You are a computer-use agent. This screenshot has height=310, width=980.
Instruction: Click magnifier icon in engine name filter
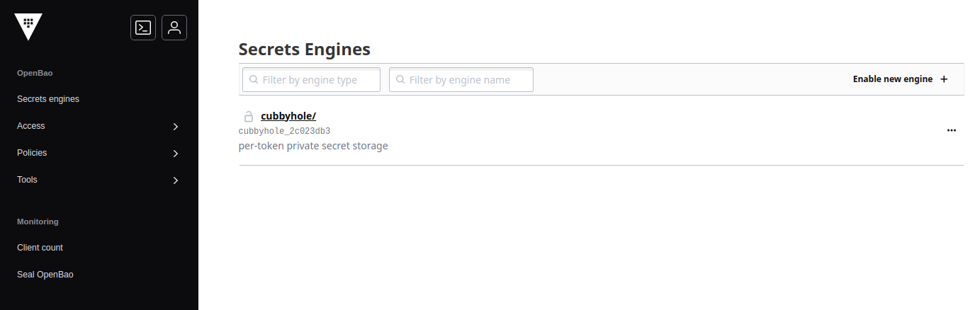tap(400, 80)
